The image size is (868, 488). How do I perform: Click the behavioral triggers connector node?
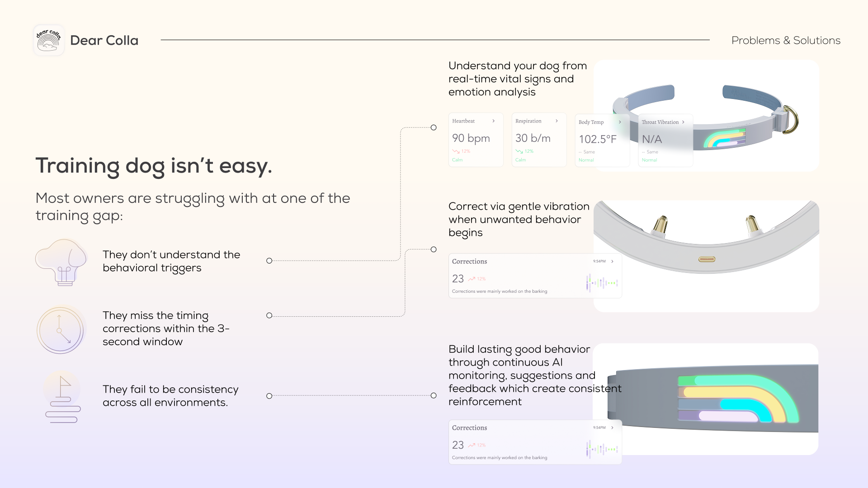tap(269, 261)
